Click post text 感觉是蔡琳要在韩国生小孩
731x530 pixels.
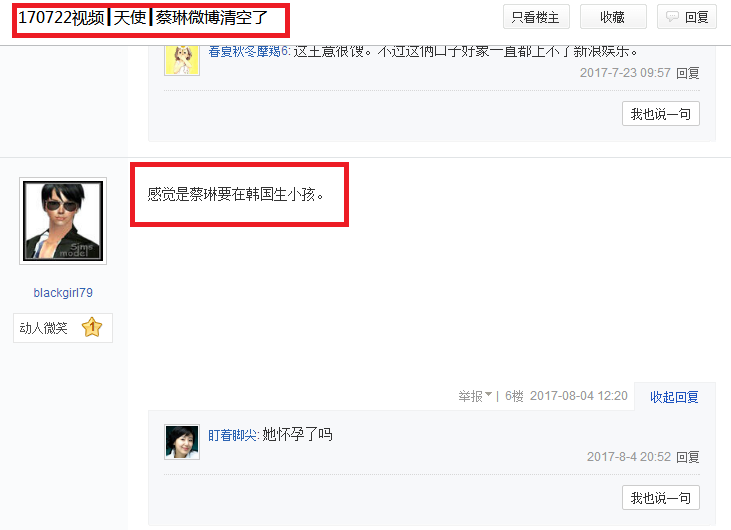pos(235,194)
